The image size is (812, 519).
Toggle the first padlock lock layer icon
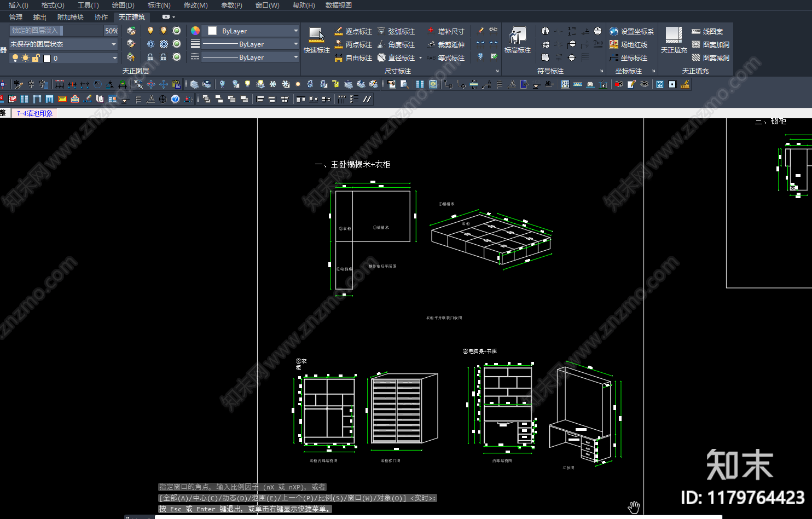tap(150, 57)
